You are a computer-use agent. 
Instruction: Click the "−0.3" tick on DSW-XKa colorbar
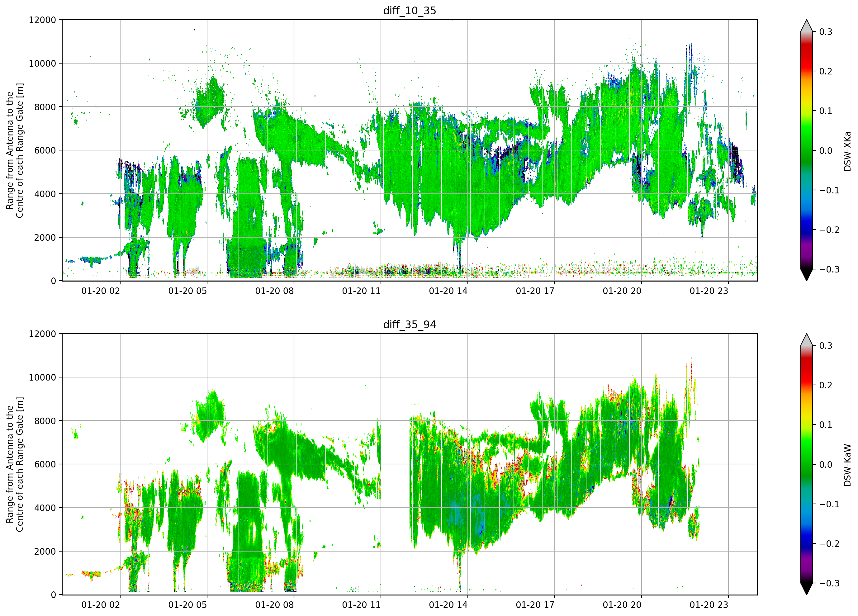click(829, 270)
